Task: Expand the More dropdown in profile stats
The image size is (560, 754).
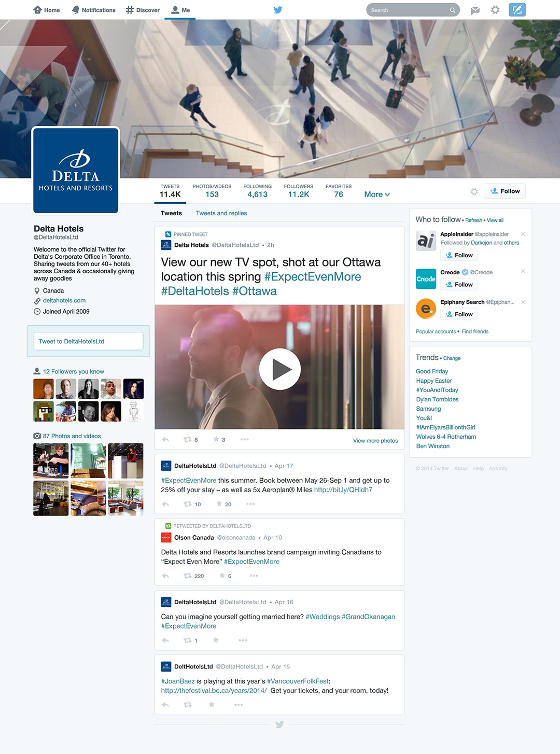Action: [377, 194]
